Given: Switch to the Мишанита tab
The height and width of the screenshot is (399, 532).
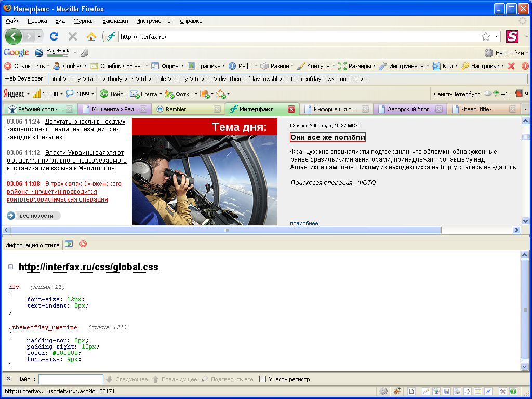Looking at the screenshot, I should pyautogui.click(x=115, y=109).
